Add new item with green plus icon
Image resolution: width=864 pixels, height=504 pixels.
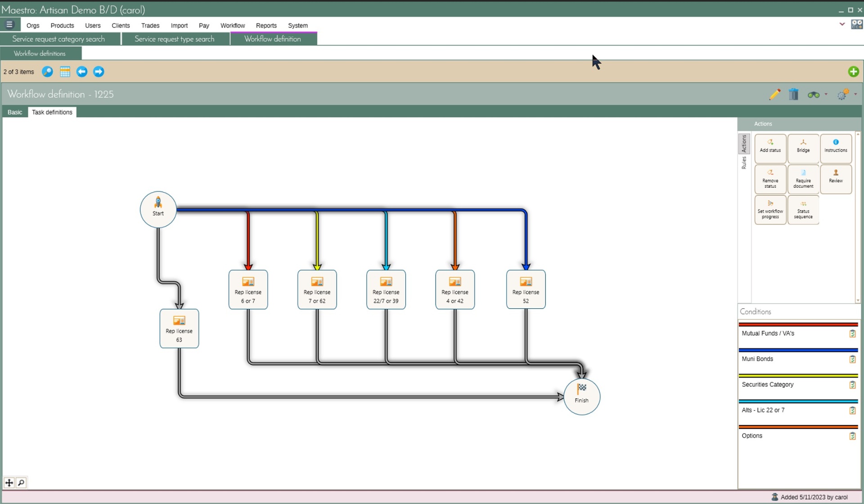pos(853,72)
